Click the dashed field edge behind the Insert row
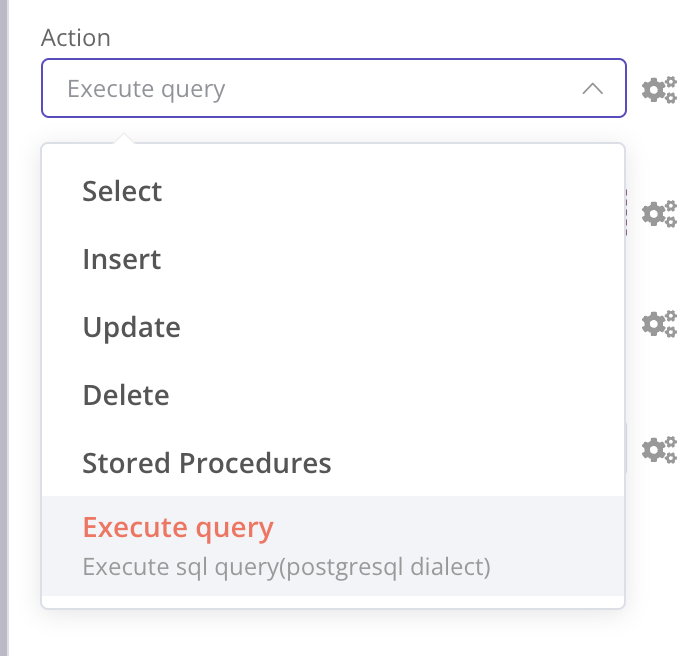680x656 pixels. 627,212
